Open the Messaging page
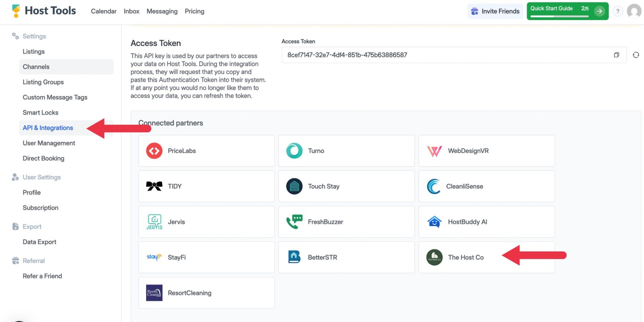This screenshot has width=644, height=322. 162,11
